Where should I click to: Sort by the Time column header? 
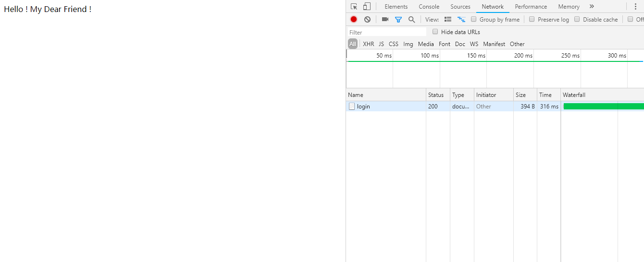point(549,95)
